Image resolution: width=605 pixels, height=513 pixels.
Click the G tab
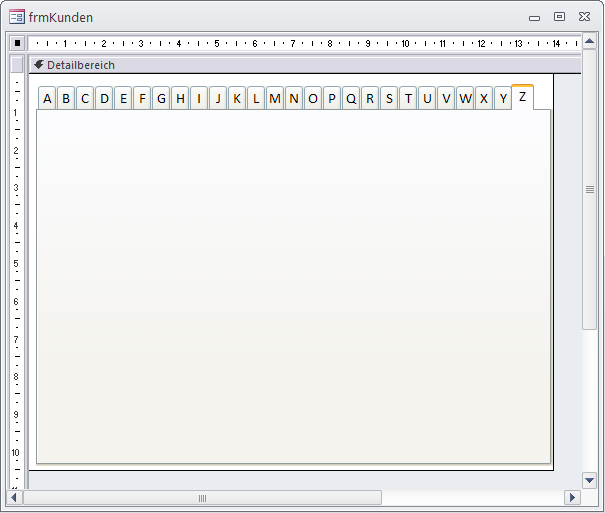(x=161, y=98)
